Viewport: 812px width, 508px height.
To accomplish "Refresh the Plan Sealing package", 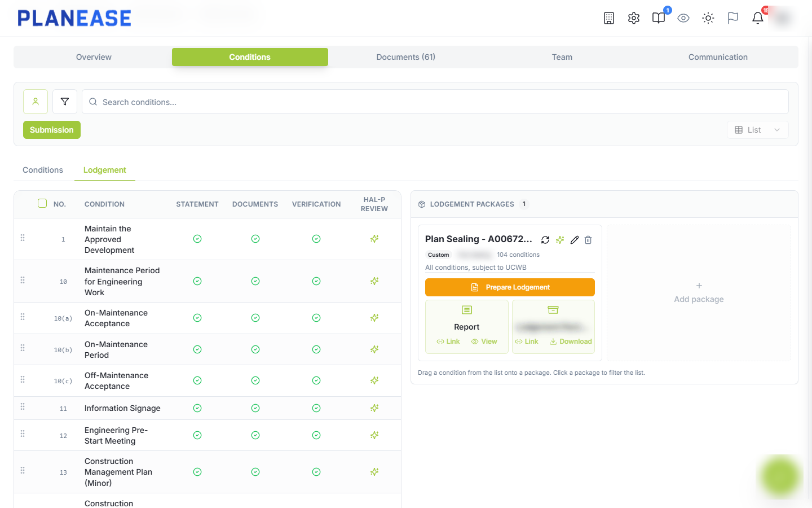I will pyautogui.click(x=545, y=240).
